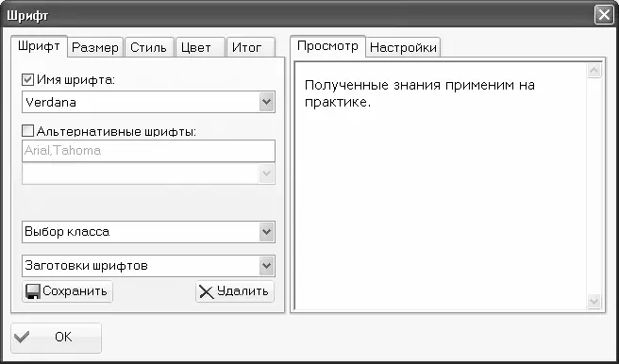Open the Заготовки шрифтов dropdown
Screen dimensions: 619x364
(267, 266)
